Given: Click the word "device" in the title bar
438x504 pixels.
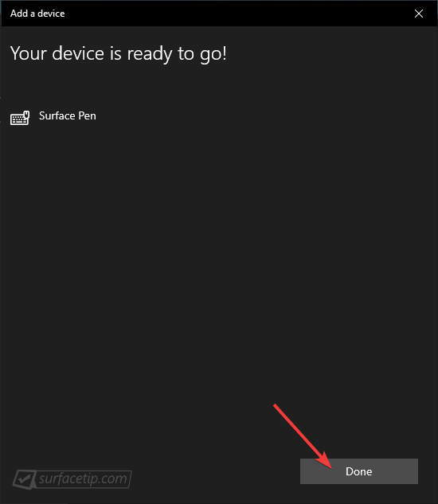Looking at the screenshot, I should pos(51,14).
